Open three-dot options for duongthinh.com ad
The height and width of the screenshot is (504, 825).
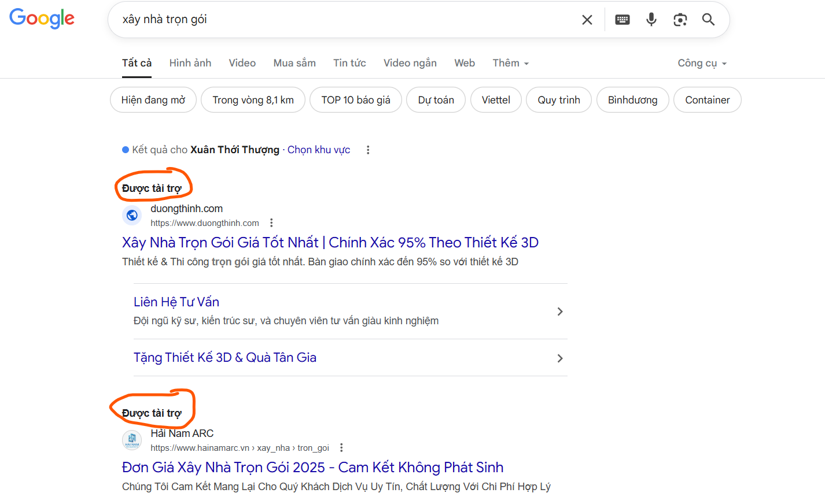(271, 223)
